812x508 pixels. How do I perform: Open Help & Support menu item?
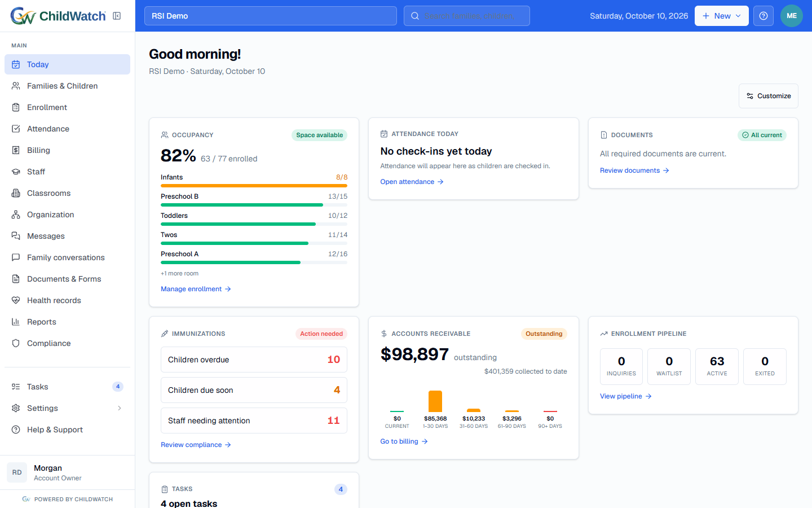pos(67,430)
